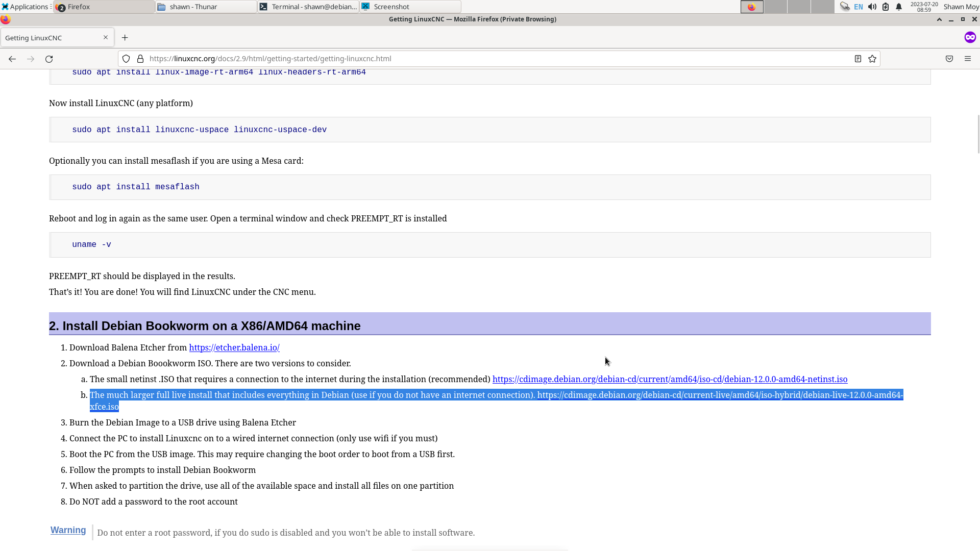This screenshot has height=551, width=980.
Task: Open the panel clock showing 08:59
Action: [x=924, y=7]
